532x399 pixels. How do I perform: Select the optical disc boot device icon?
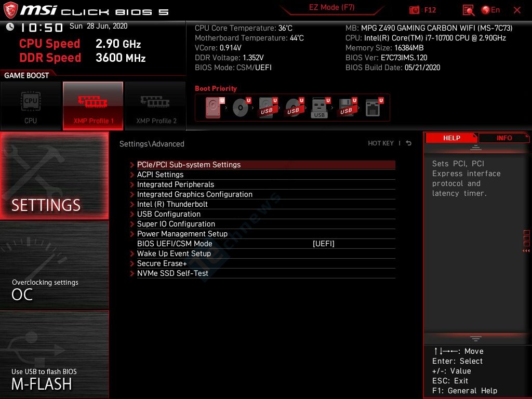242,108
